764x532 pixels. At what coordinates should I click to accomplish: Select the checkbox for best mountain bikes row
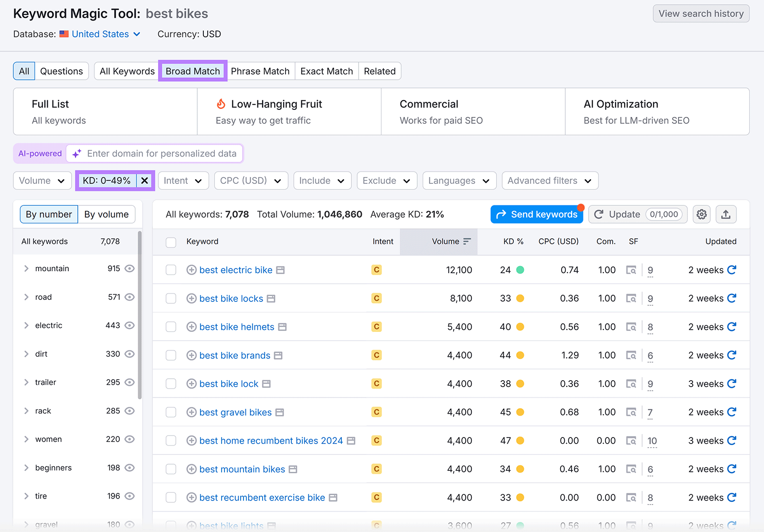pos(170,469)
